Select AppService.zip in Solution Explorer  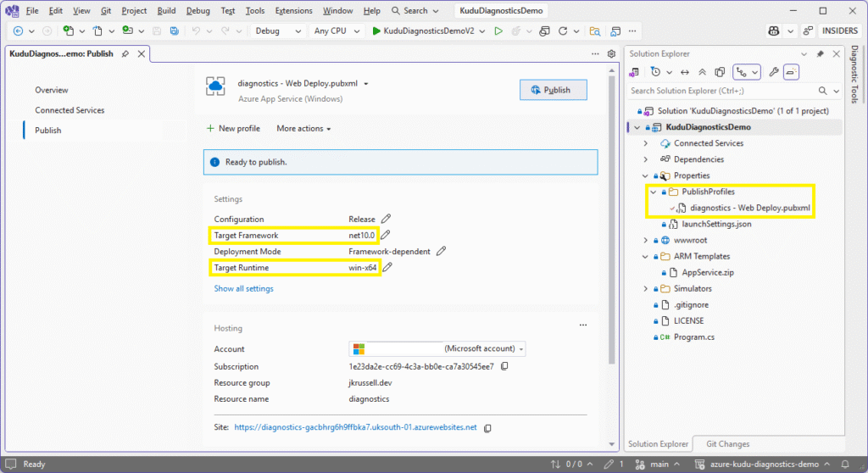[x=708, y=272]
